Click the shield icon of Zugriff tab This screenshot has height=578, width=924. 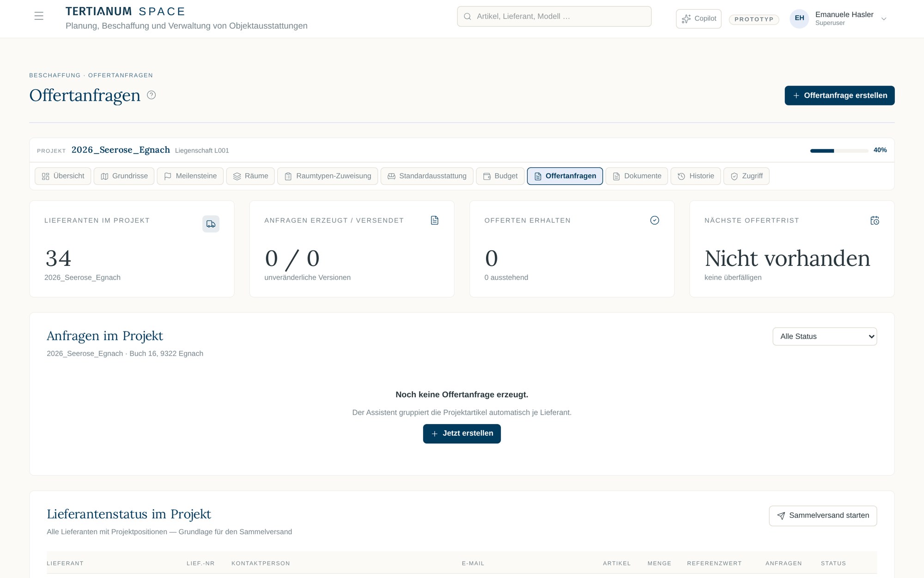[x=734, y=176]
